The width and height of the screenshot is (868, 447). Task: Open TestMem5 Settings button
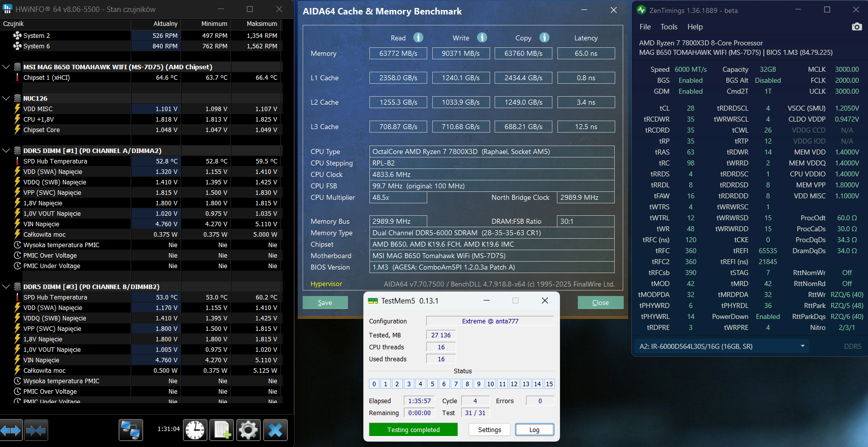click(489, 430)
